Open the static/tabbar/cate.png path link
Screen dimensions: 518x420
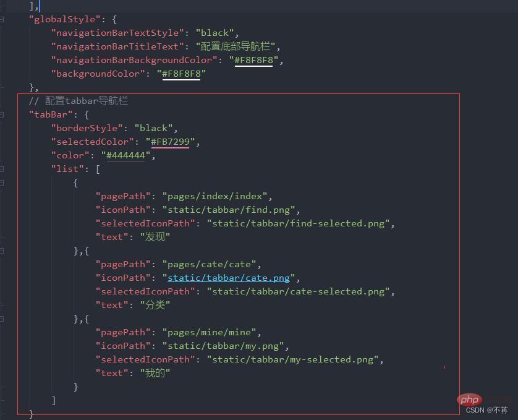coord(229,278)
